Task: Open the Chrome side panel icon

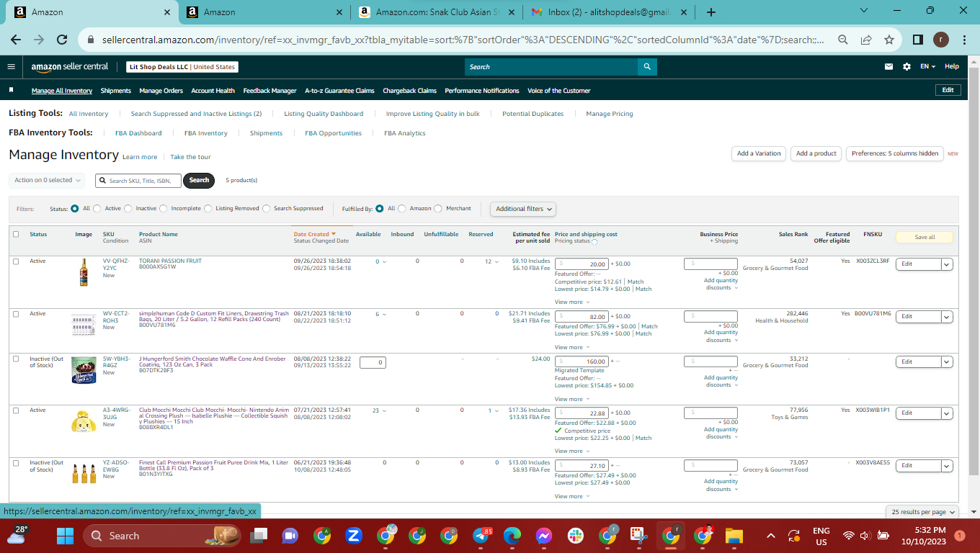Action: pos(918,40)
